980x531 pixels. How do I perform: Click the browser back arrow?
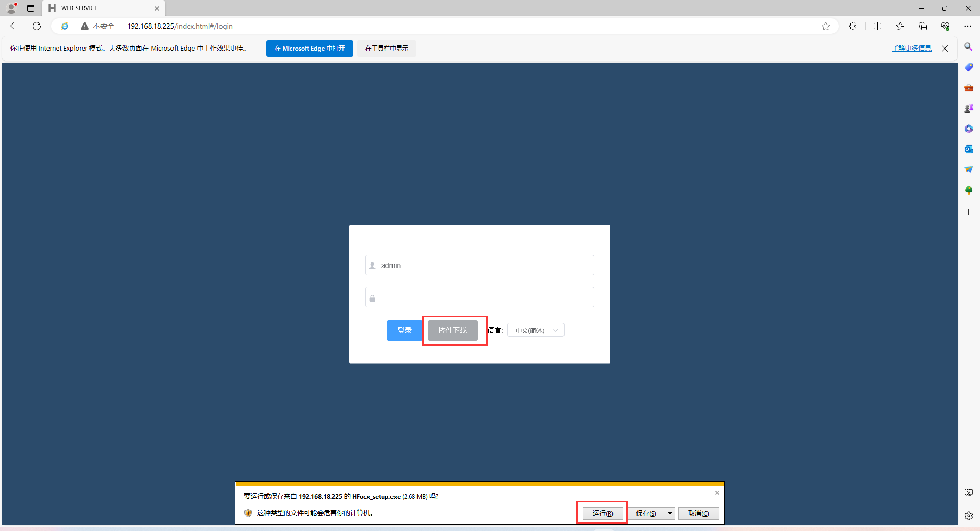click(x=14, y=26)
